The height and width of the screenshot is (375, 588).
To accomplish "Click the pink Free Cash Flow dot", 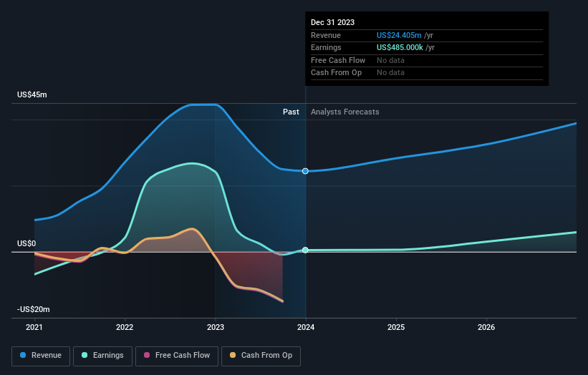I will (x=147, y=355).
